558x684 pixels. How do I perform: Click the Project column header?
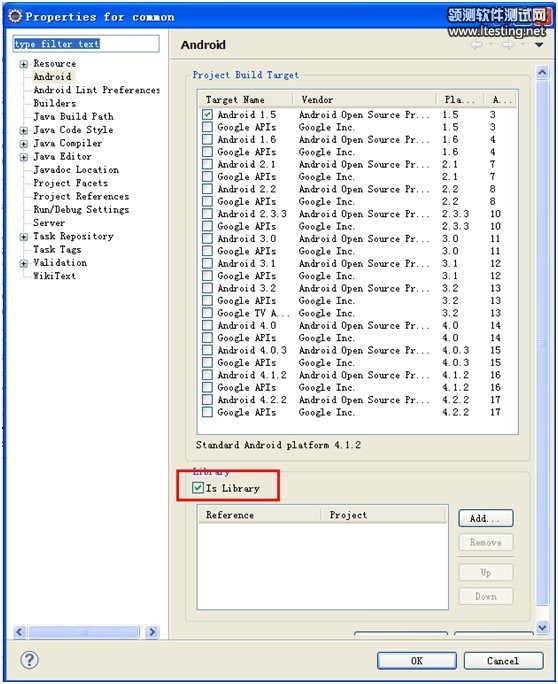coord(384,515)
